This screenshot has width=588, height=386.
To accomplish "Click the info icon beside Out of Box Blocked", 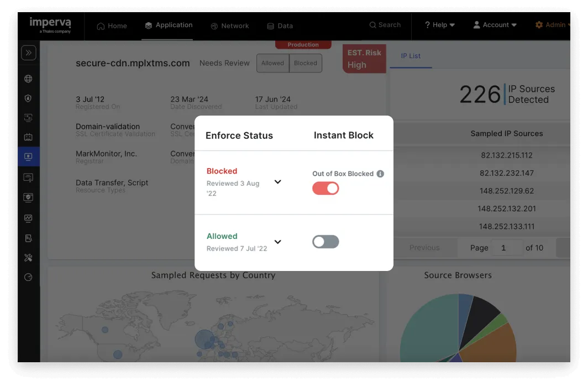I will click(x=380, y=174).
